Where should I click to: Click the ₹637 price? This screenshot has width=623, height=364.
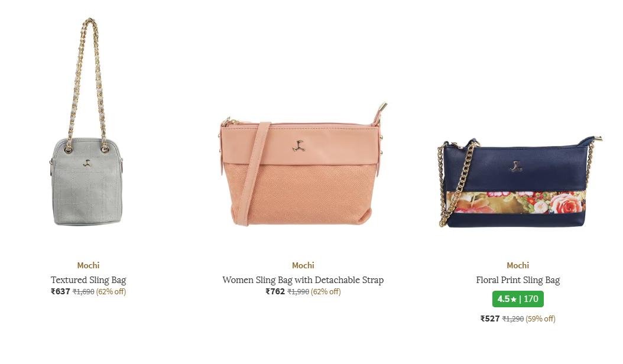tap(60, 291)
